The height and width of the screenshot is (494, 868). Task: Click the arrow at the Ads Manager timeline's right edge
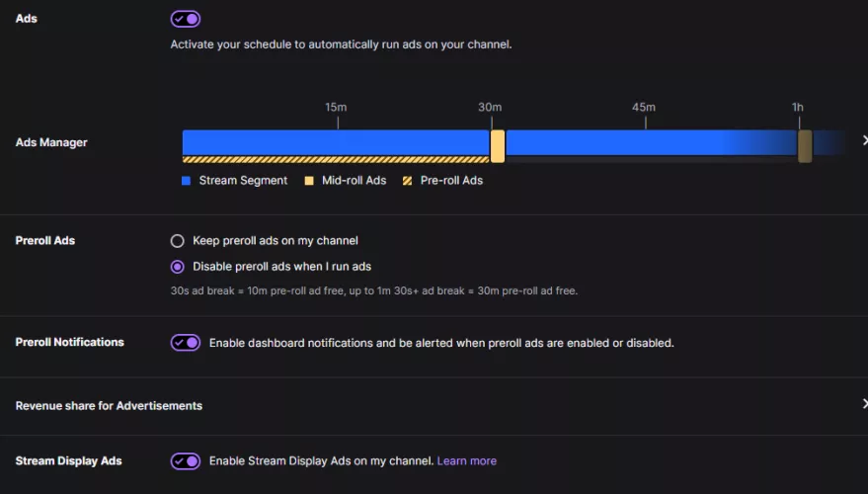tap(864, 141)
